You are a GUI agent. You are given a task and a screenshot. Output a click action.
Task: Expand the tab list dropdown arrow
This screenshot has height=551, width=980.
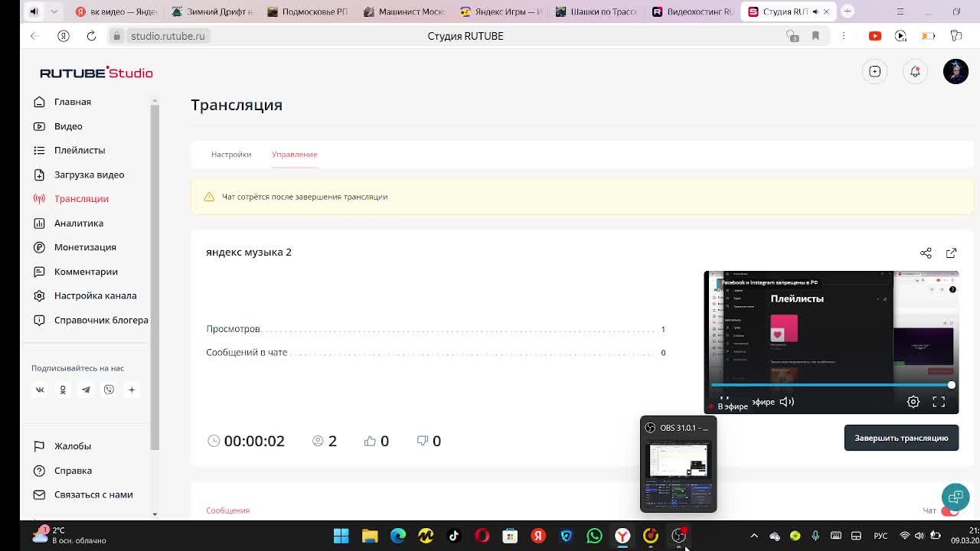point(54,11)
